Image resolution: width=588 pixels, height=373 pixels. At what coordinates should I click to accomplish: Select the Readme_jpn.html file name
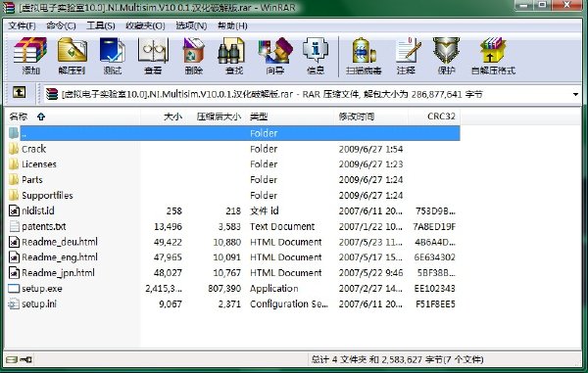(58, 272)
